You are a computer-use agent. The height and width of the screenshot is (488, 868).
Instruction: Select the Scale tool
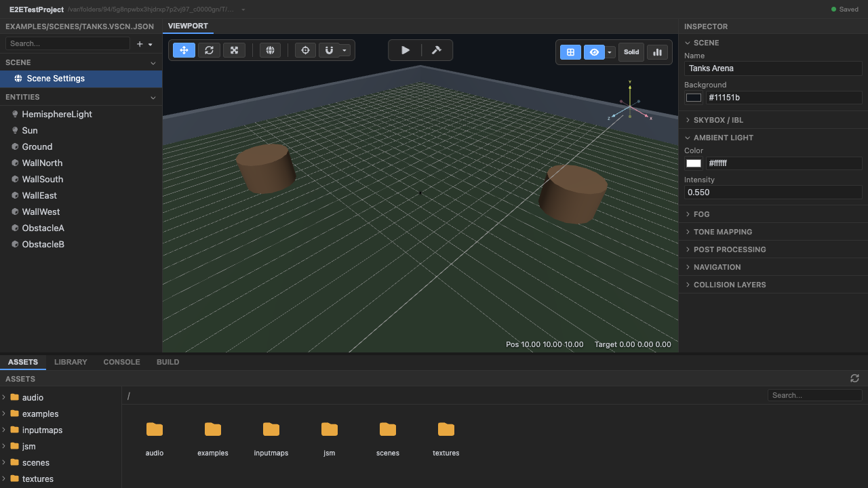point(234,50)
